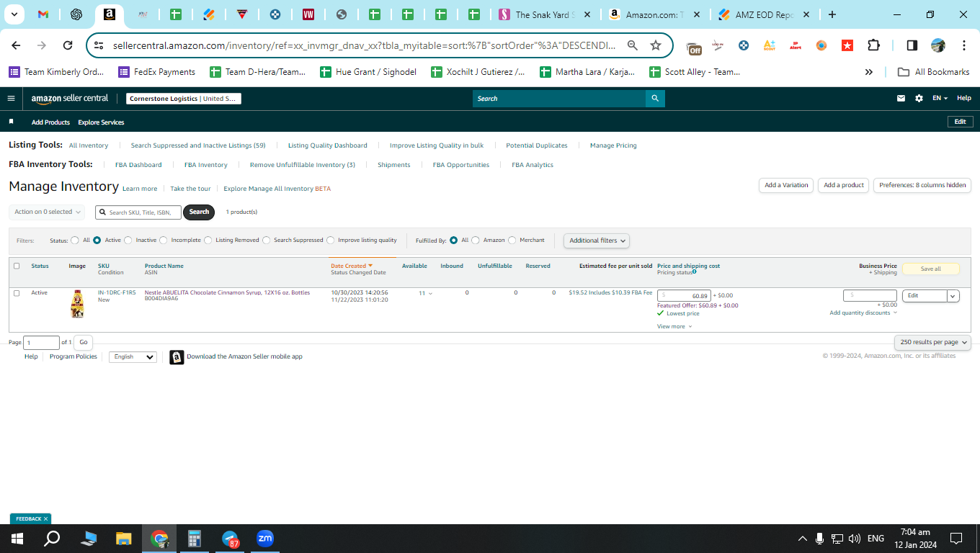Select Fulfilled By Merchant radio button

point(512,240)
